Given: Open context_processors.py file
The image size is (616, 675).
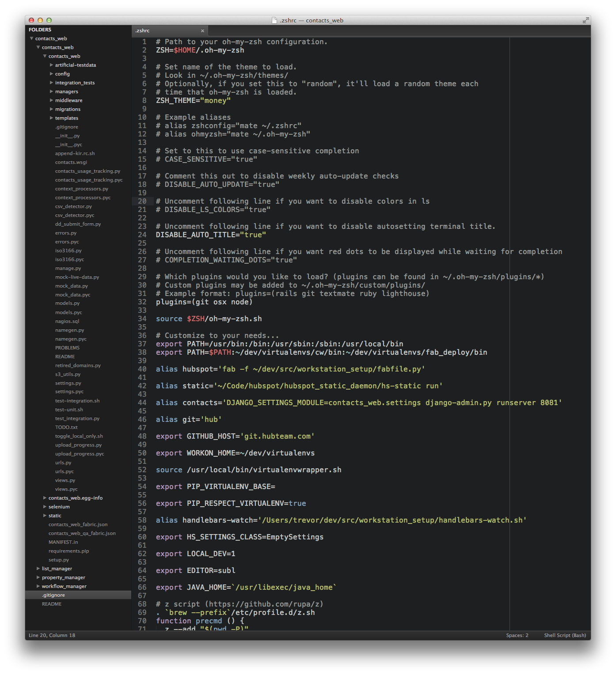Looking at the screenshot, I should (x=81, y=189).
